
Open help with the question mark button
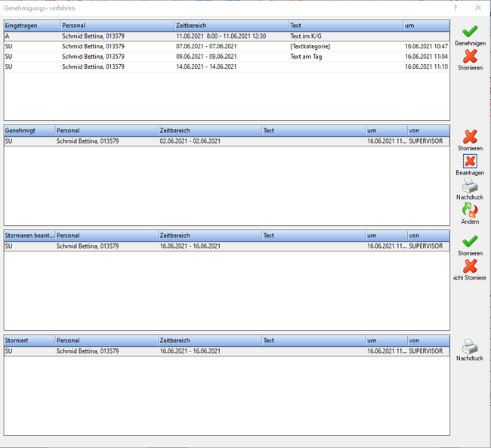455,8
